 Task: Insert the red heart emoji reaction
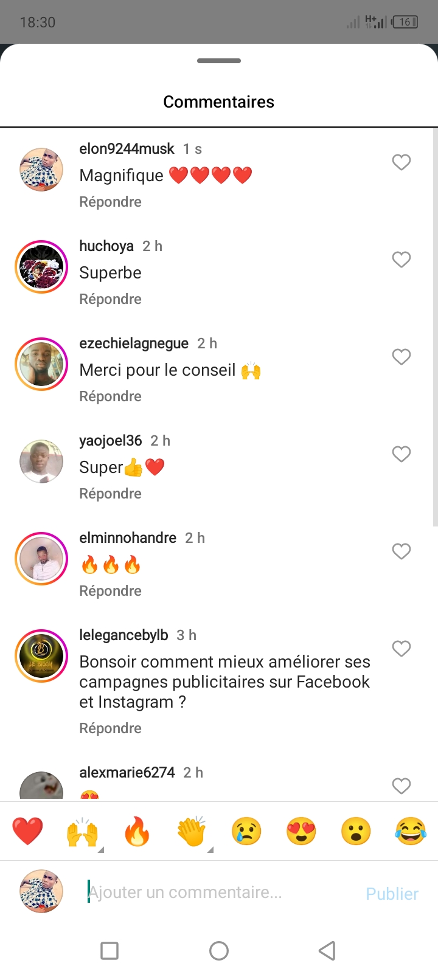(x=27, y=832)
